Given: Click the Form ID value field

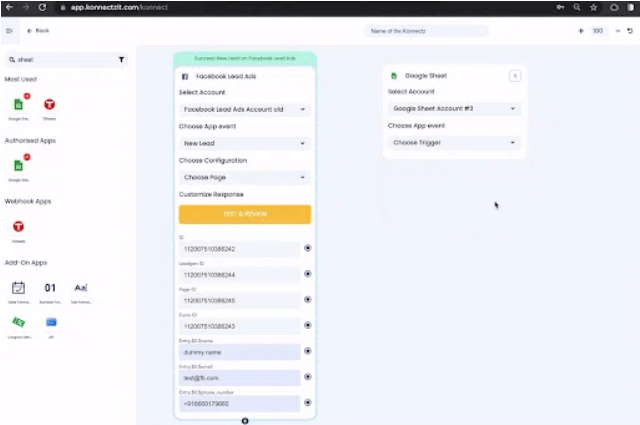Looking at the screenshot, I should (240, 326).
